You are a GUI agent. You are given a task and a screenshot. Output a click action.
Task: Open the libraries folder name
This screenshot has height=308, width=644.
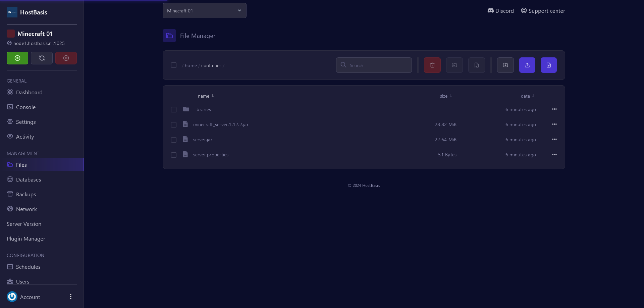(x=203, y=109)
